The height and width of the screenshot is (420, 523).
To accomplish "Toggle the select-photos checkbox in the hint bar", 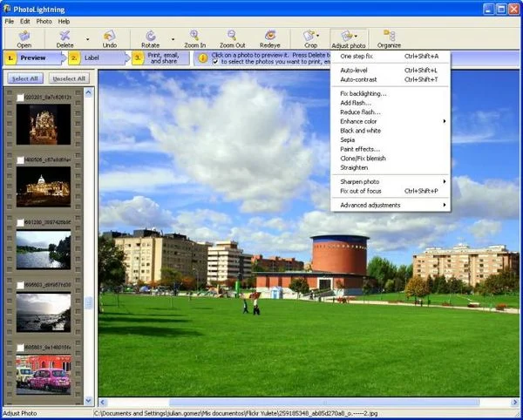I will (215, 62).
